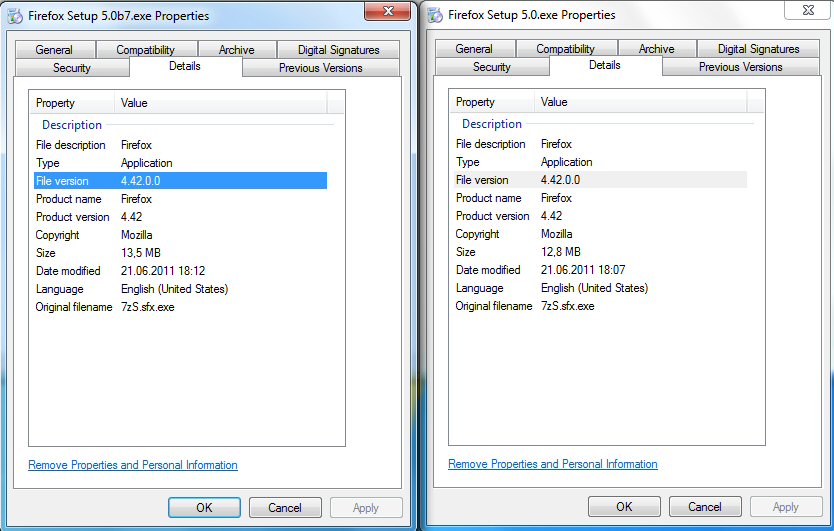Open Digital Signatures tab in 5.0b7.exe Properties

(338, 49)
